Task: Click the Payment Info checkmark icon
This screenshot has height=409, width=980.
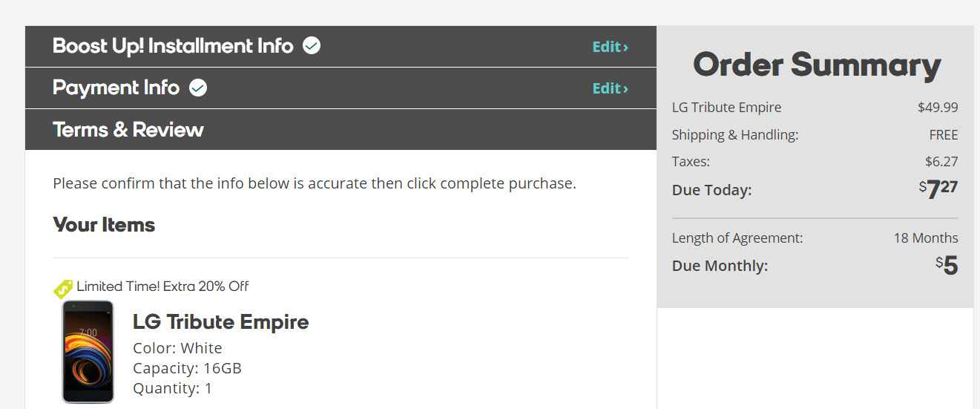Action: tap(197, 88)
